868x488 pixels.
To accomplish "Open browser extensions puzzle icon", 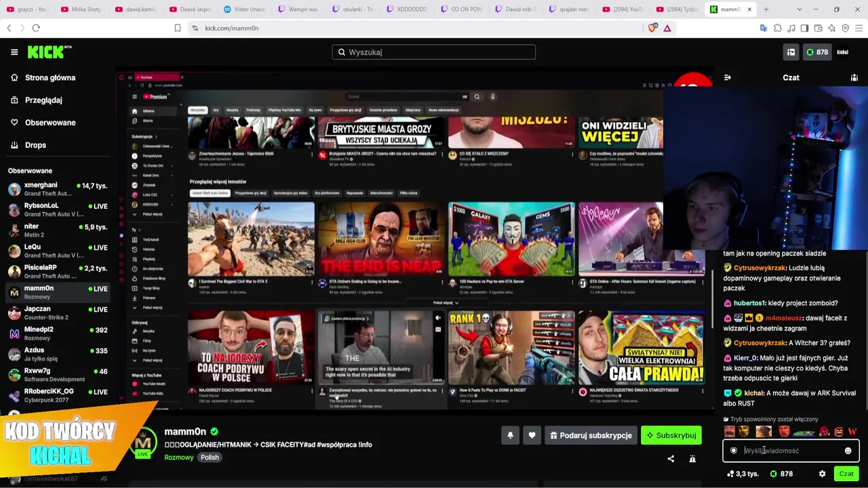I will 778,28.
